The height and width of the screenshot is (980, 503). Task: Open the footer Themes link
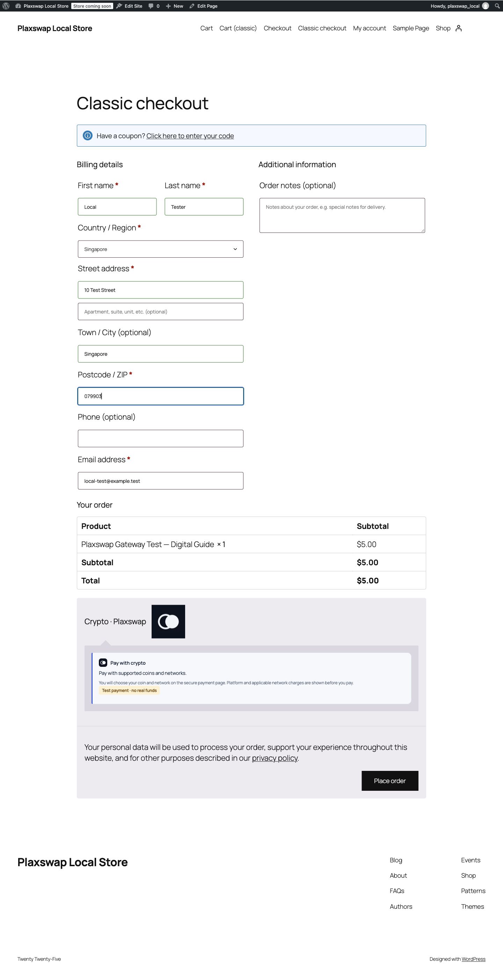pyautogui.click(x=473, y=907)
